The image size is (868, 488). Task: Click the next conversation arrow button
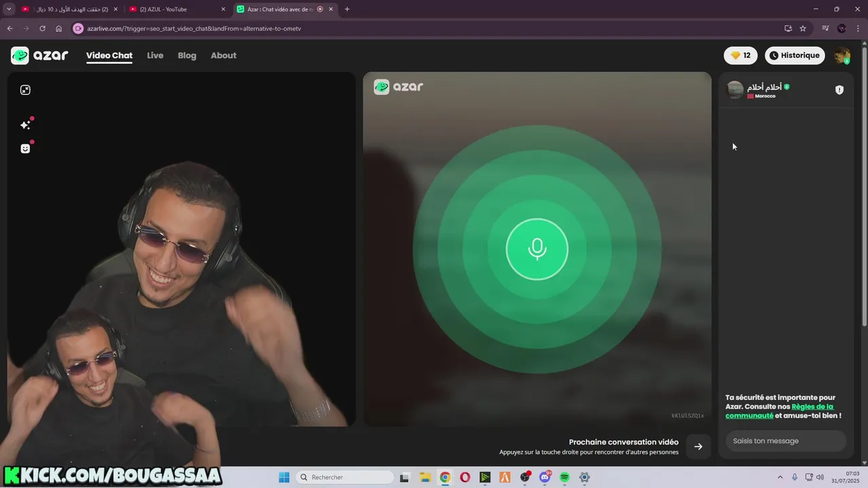tap(698, 447)
